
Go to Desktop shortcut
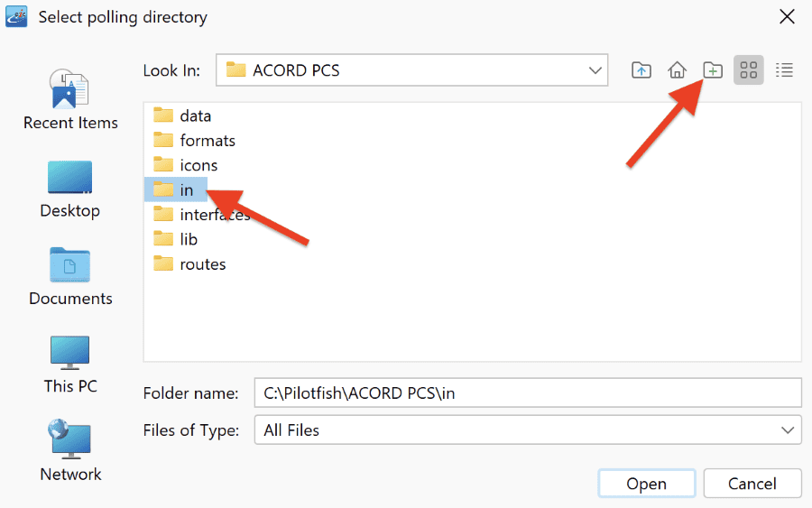coord(69,189)
